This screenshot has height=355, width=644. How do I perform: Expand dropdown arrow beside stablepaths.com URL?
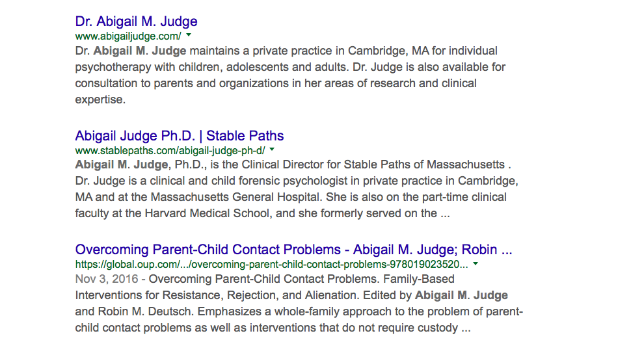272,150
